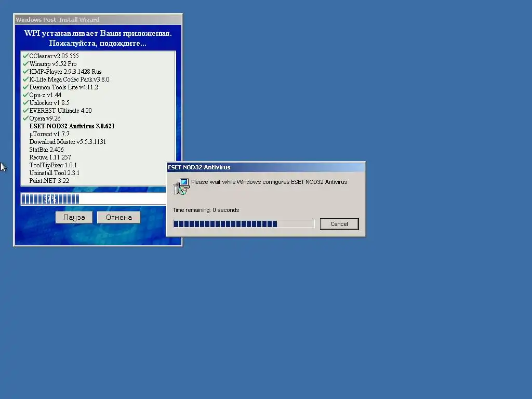Screen dimensions: 532x399
Task: Select K-Lite Mega Codec Pack v3.8.0
Action: coord(69,79)
